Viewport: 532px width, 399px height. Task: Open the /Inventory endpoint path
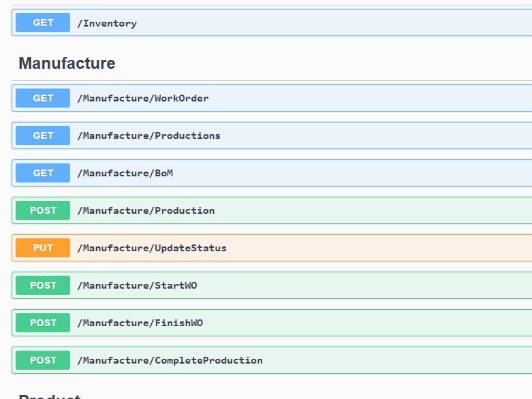(x=107, y=23)
